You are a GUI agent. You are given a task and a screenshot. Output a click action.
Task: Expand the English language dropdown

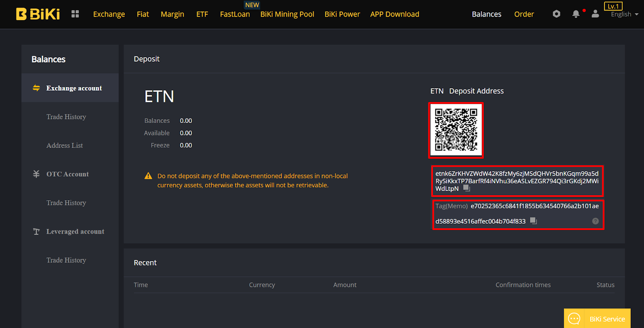tap(625, 15)
